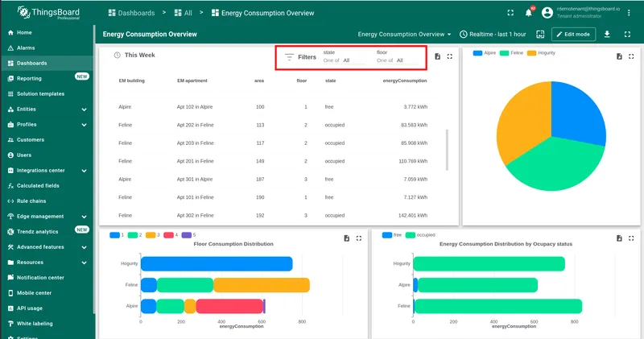Expand the Advanced features submenu
Screen dimensions: 644x339
84,247
